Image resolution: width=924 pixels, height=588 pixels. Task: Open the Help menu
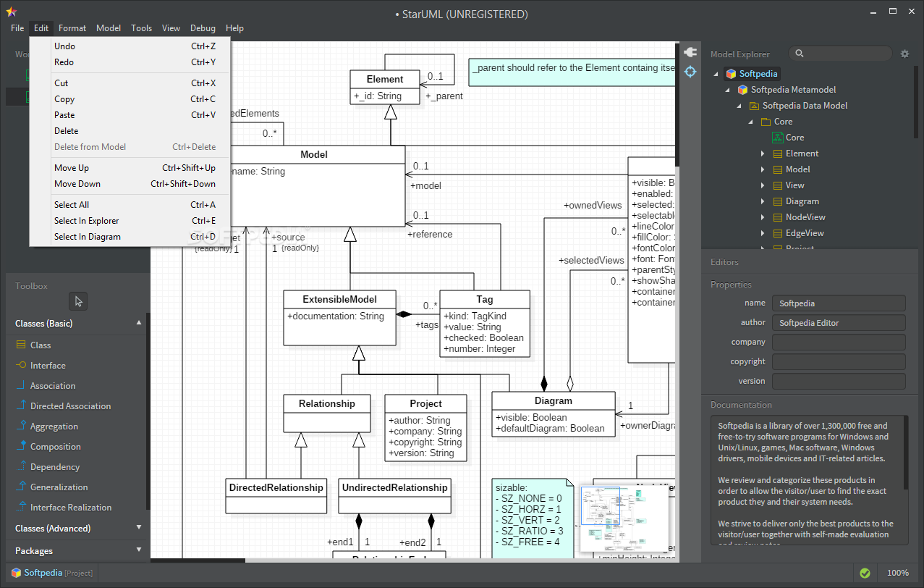[234, 28]
